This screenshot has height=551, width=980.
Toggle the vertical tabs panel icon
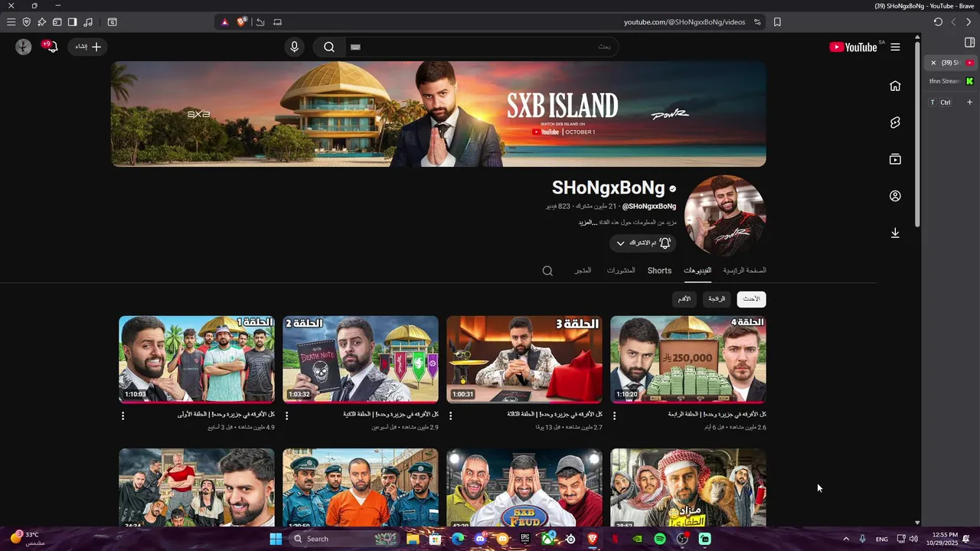(969, 43)
